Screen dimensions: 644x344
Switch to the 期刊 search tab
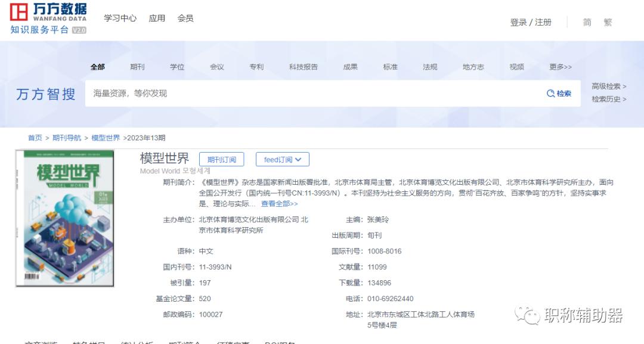tap(137, 67)
